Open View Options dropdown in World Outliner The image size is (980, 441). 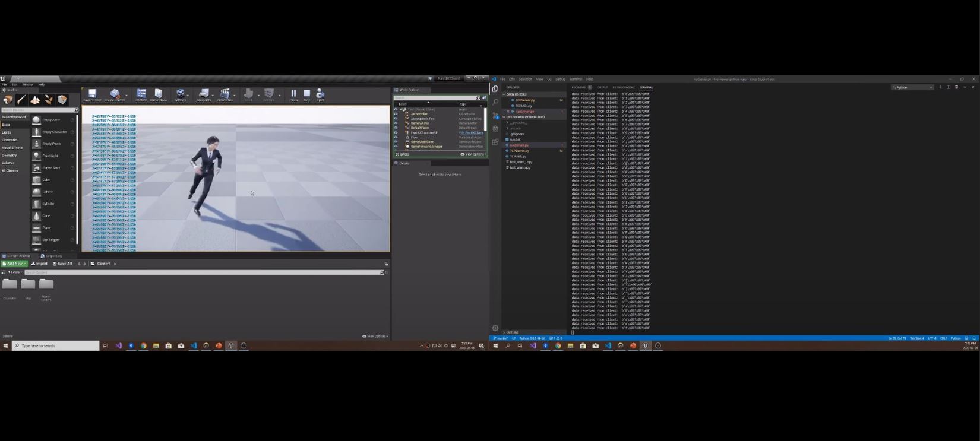click(473, 154)
